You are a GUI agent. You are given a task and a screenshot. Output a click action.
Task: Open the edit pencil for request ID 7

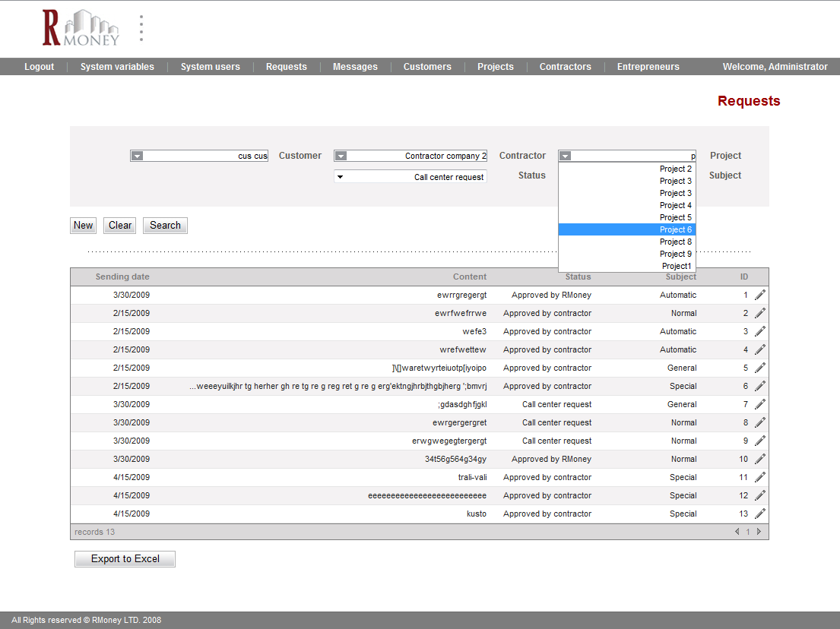pyautogui.click(x=759, y=404)
